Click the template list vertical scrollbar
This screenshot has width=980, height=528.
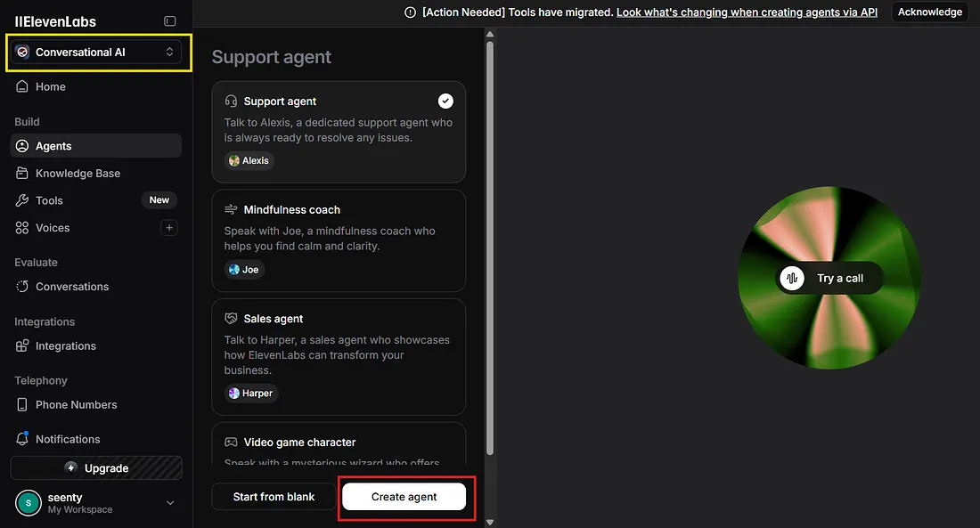[490, 248]
